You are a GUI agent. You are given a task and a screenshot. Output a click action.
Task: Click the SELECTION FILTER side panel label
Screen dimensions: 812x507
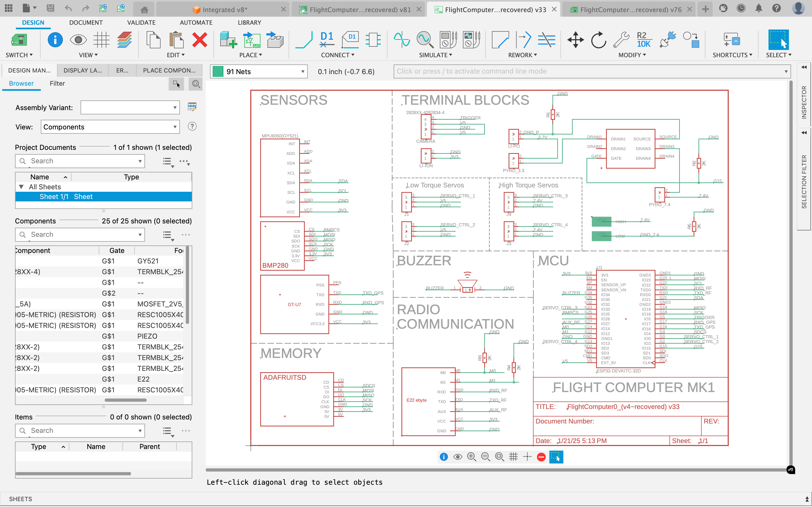click(x=804, y=182)
